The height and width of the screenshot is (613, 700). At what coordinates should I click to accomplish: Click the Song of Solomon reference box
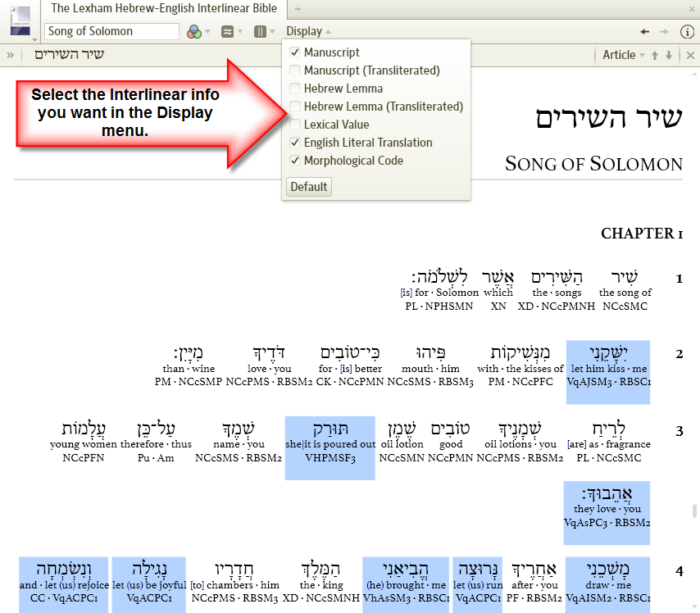[111, 31]
